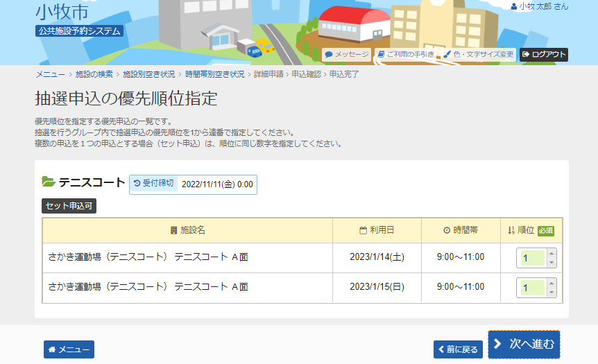Decrease priority for the 2023/1/15 row
The image size is (598, 364).
552,292
